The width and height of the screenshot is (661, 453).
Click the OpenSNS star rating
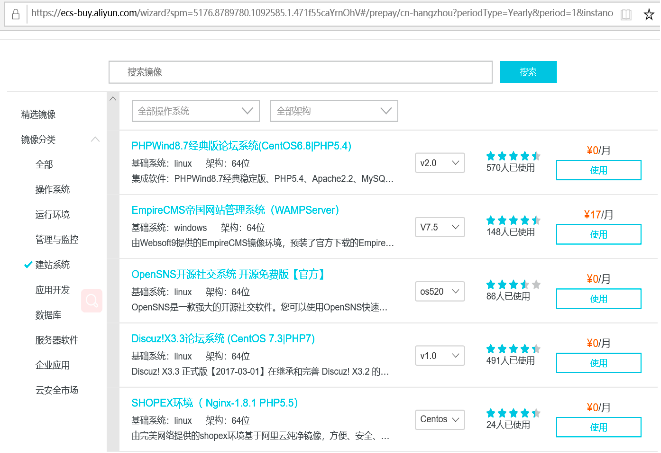click(x=513, y=284)
